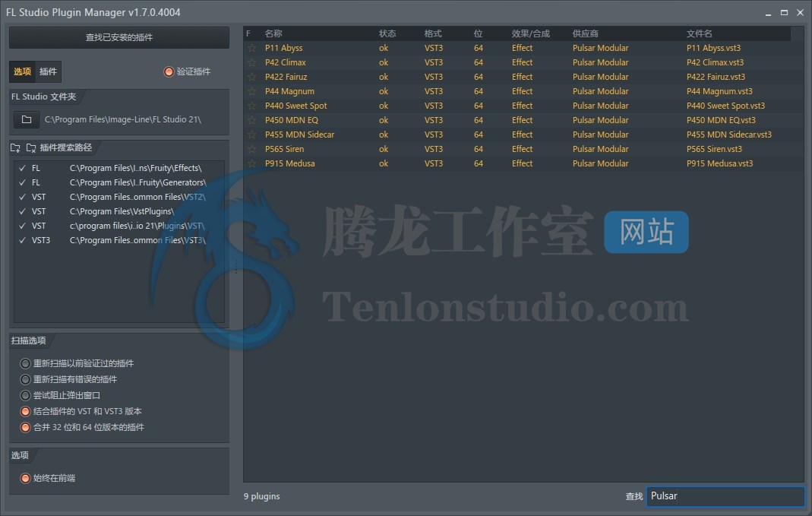Switch to the 插件 tab
This screenshot has height=516, width=812.
click(x=48, y=71)
